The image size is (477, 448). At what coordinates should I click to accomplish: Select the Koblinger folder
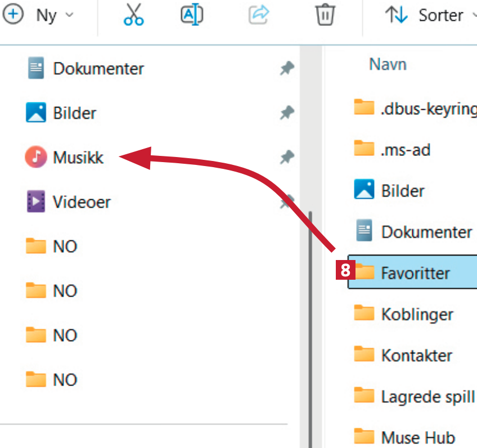[x=417, y=314]
